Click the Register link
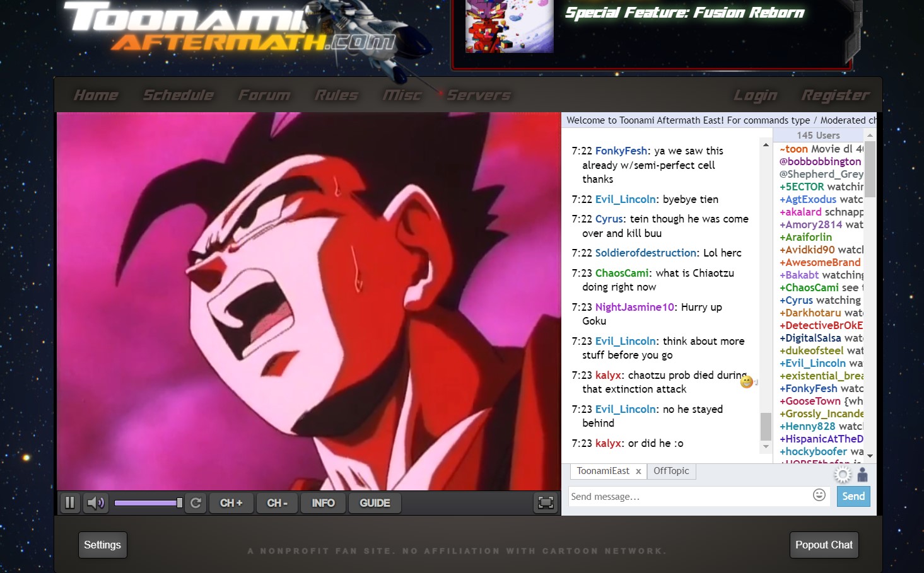Screen dimensions: 924x573 point(835,95)
